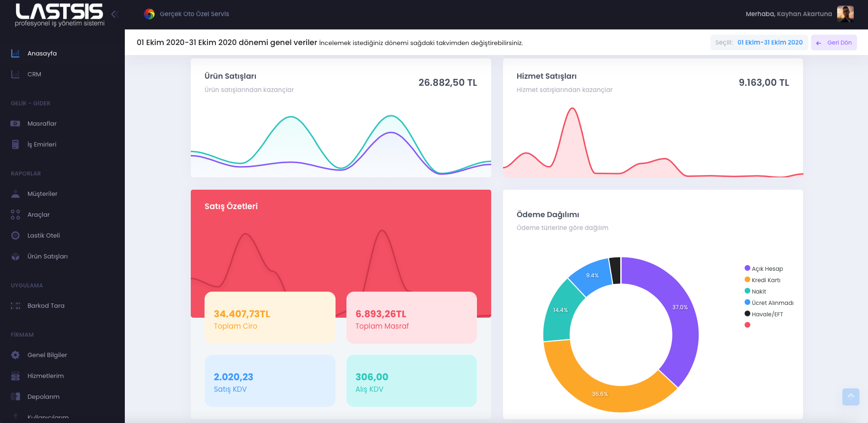Open Depolarım in sidebar
The height and width of the screenshot is (423, 868).
click(x=44, y=396)
